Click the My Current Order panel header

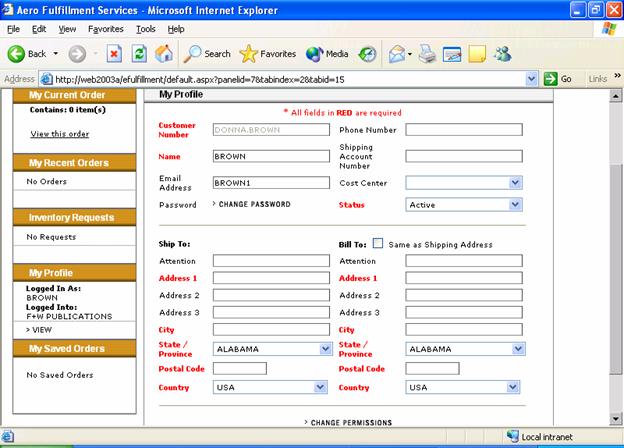tap(74, 95)
